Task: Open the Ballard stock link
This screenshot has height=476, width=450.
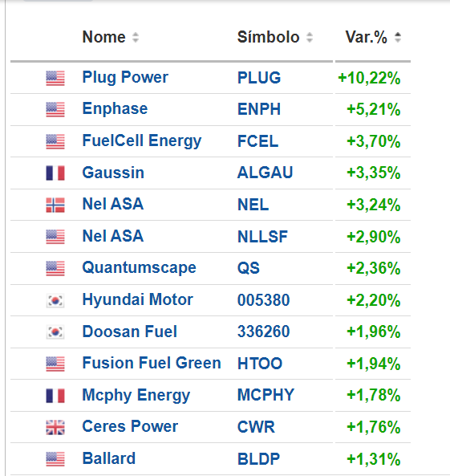Action: [x=109, y=458]
